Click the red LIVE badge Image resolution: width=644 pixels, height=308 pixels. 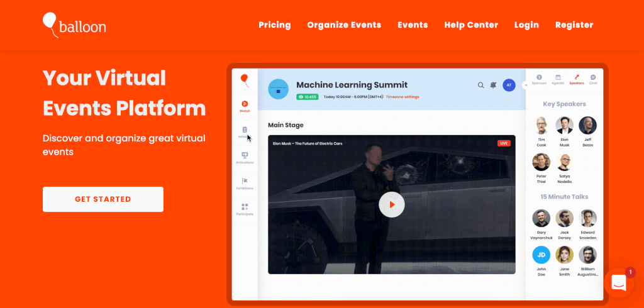(504, 143)
